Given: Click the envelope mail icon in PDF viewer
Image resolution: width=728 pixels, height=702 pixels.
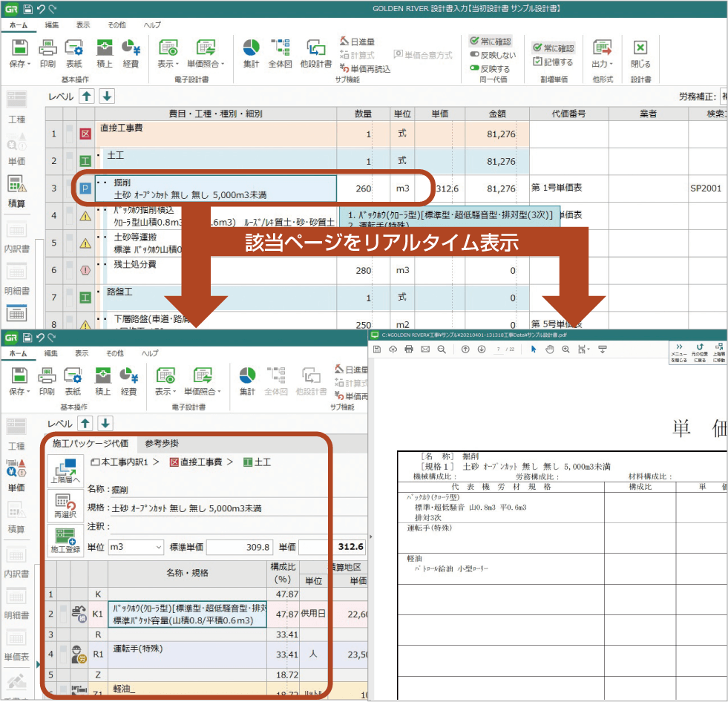Looking at the screenshot, I should pyautogui.click(x=425, y=349).
